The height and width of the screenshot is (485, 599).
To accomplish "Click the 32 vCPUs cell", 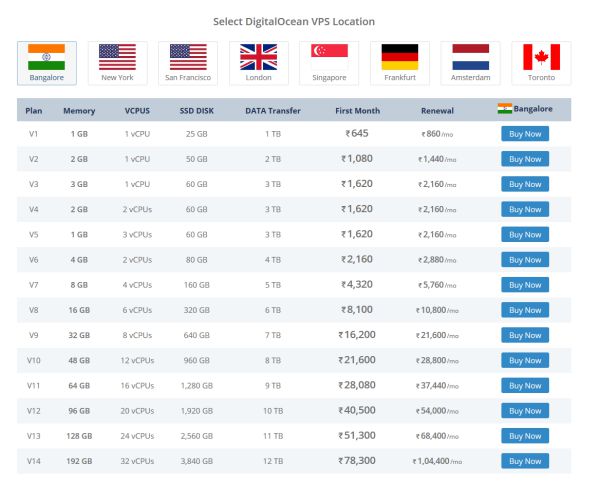I will pos(137,462).
